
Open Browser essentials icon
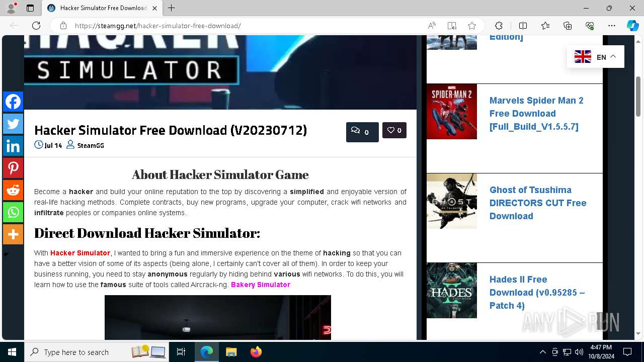pyautogui.click(x=590, y=26)
